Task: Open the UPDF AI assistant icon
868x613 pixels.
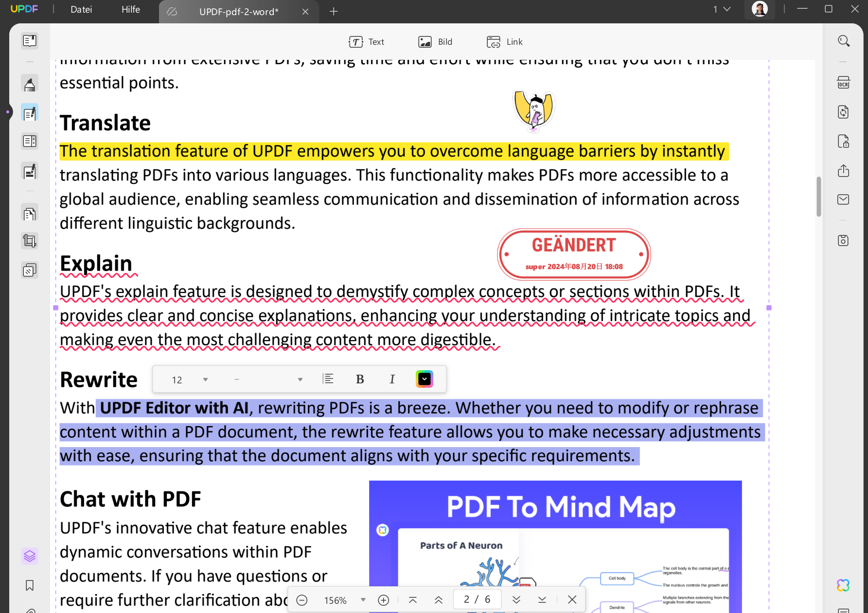Action: pos(843,585)
